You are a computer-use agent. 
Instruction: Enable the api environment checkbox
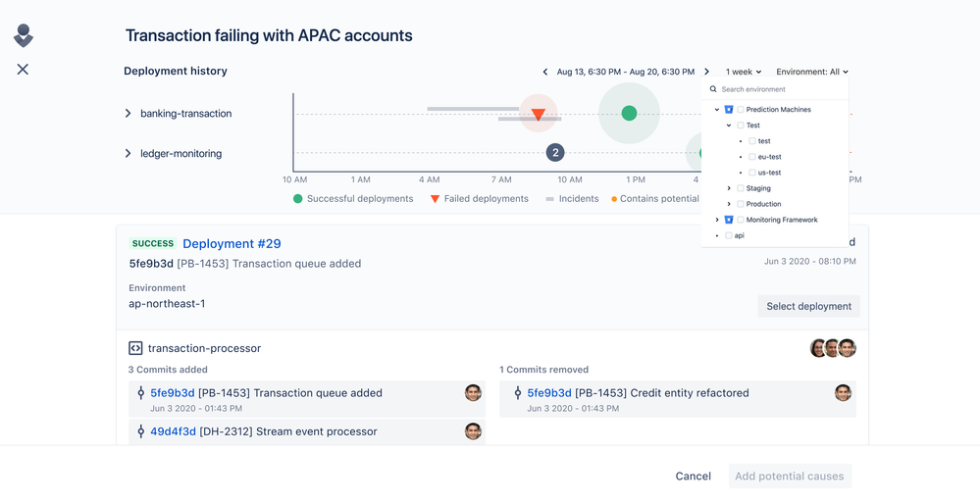[729, 235]
